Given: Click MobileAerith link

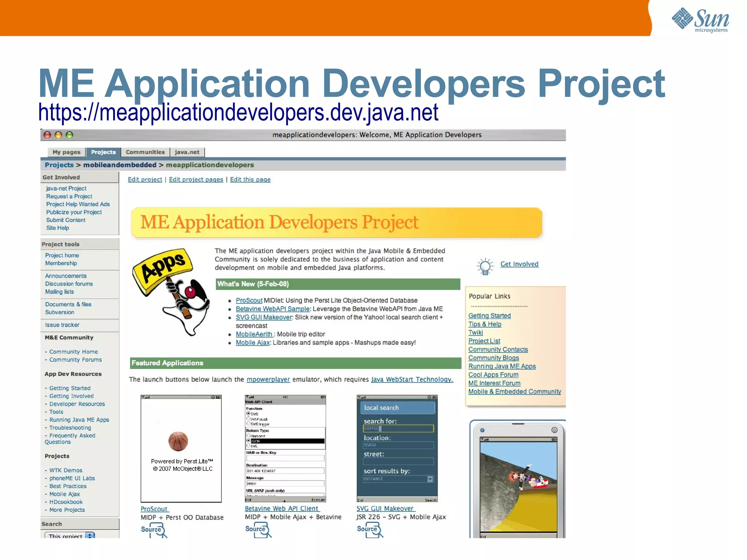Looking at the screenshot, I should [254, 334].
